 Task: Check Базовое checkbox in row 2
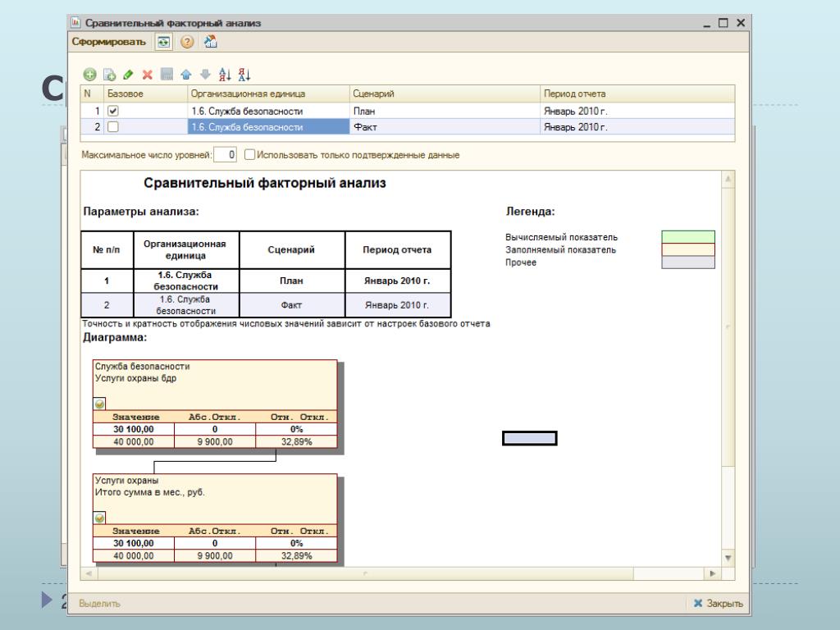pyautogui.click(x=113, y=127)
